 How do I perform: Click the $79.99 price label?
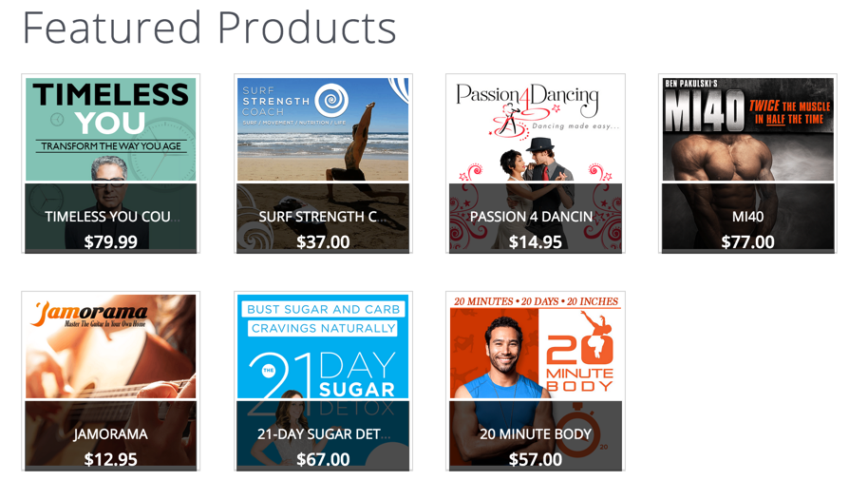click(x=111, y=241)
